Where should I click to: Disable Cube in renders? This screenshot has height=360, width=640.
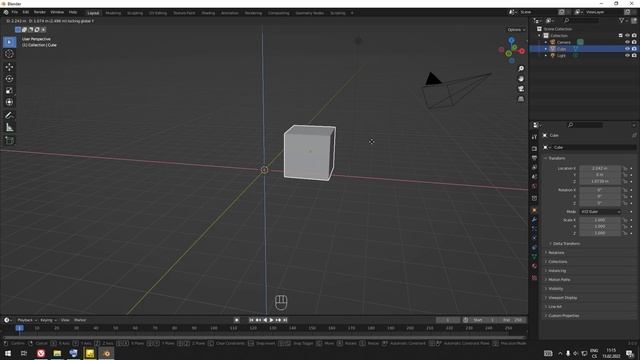634,49
